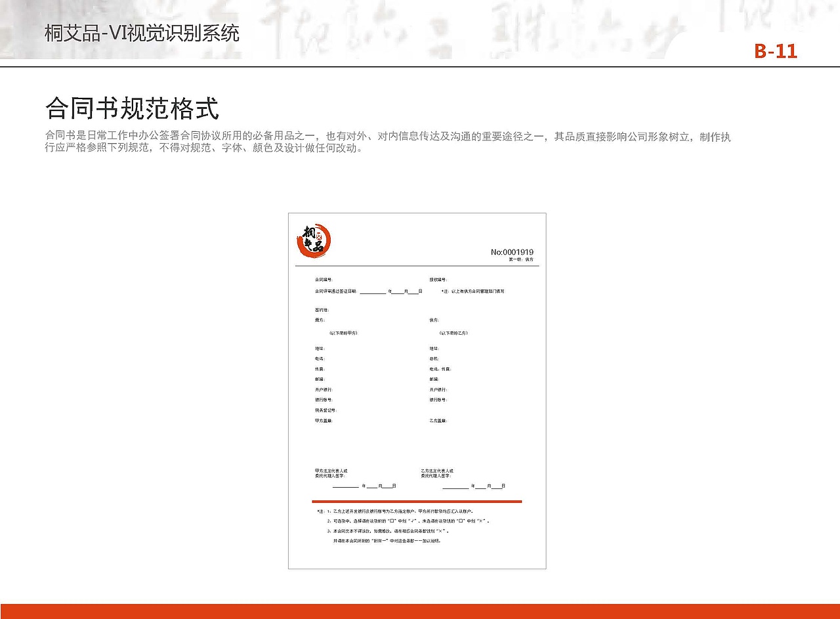
Task: Click the 签约地 field label
Action: pos(322,309)
